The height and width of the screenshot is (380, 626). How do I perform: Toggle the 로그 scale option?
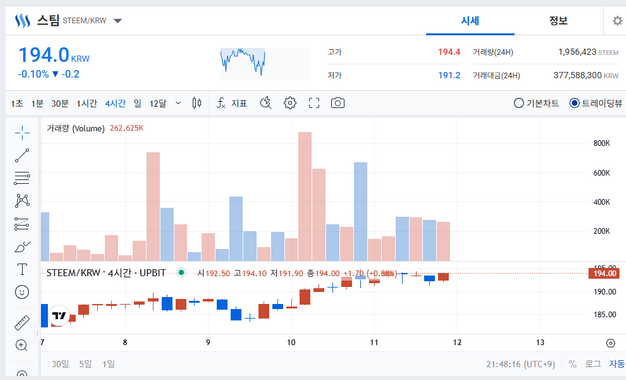592,364
